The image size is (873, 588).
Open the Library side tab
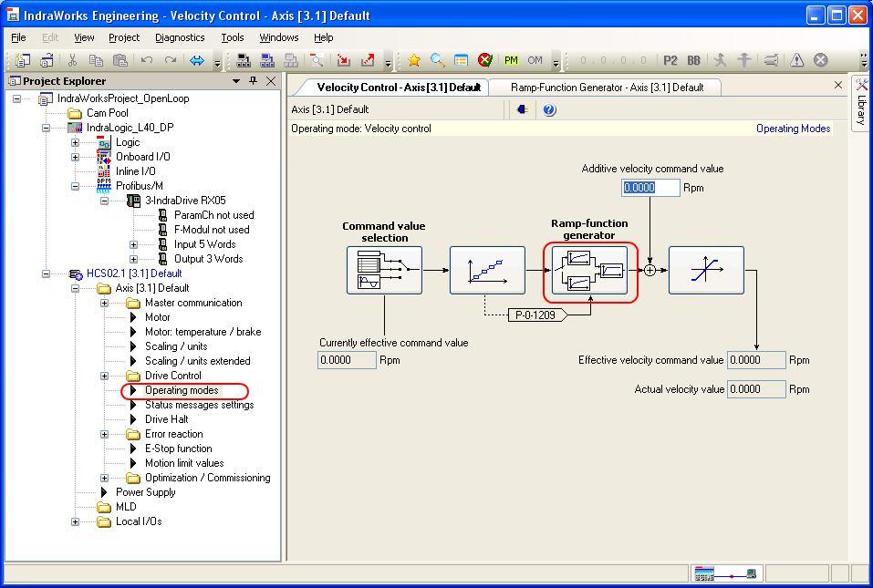[861, 102]
